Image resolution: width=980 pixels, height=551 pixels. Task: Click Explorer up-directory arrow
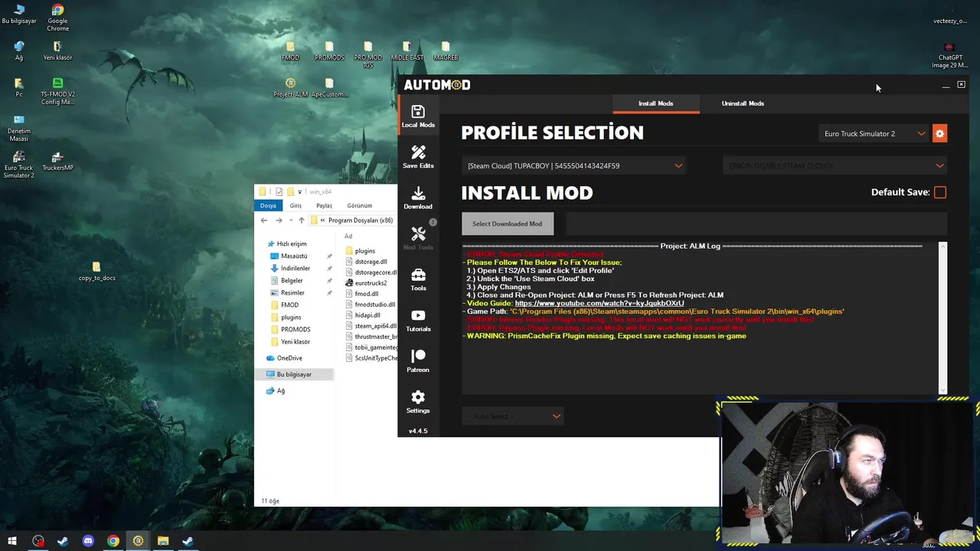302,220
